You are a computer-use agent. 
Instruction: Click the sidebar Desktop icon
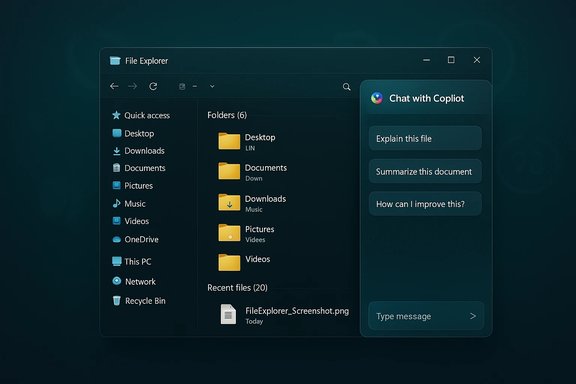116,133
